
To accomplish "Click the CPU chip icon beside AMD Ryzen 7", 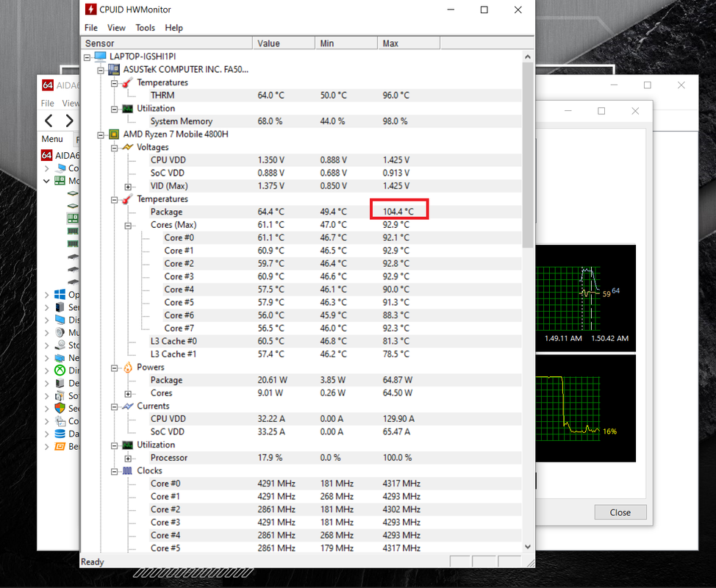I will [x=114, y=135].
